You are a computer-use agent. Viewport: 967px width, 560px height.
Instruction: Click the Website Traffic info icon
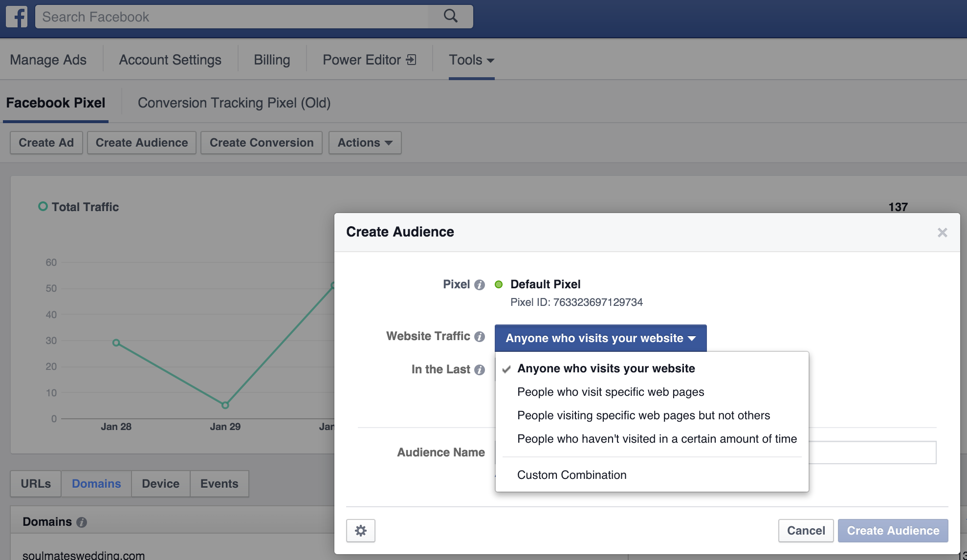(x=480, y=337)
